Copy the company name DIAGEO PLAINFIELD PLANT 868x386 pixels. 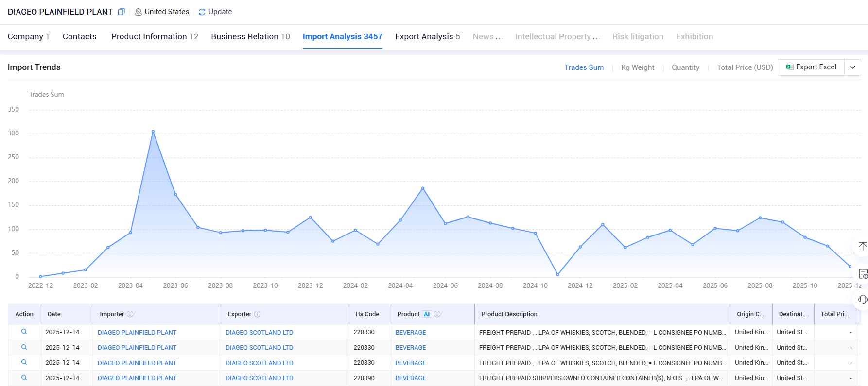tap(122, 12)
